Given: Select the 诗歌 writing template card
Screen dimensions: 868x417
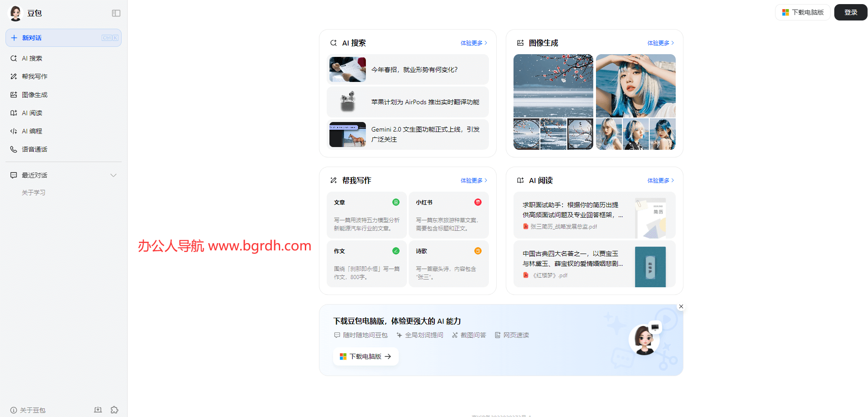Looking at the screenshot, I should tap(449, 264).
